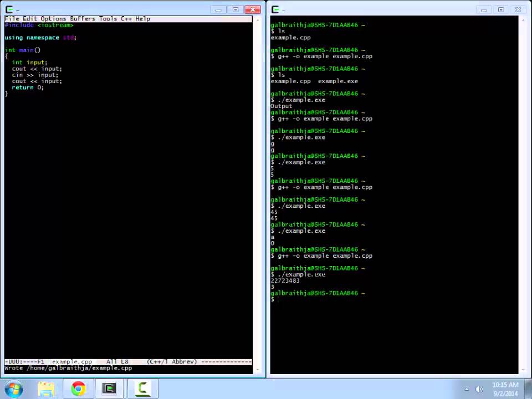This screenshot has width=532, height=399.
Task: Minimize the Emacs editor window
Action: point(218,9)
